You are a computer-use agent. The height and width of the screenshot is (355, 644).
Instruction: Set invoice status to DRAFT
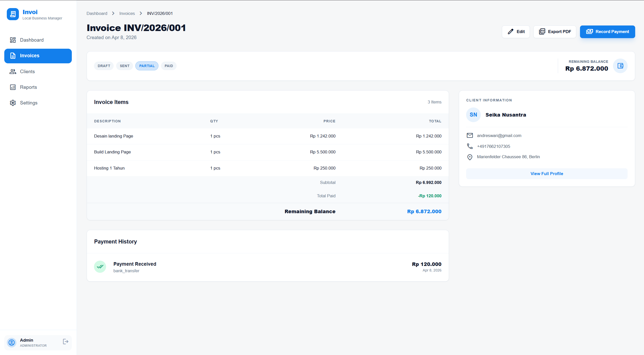104,66
